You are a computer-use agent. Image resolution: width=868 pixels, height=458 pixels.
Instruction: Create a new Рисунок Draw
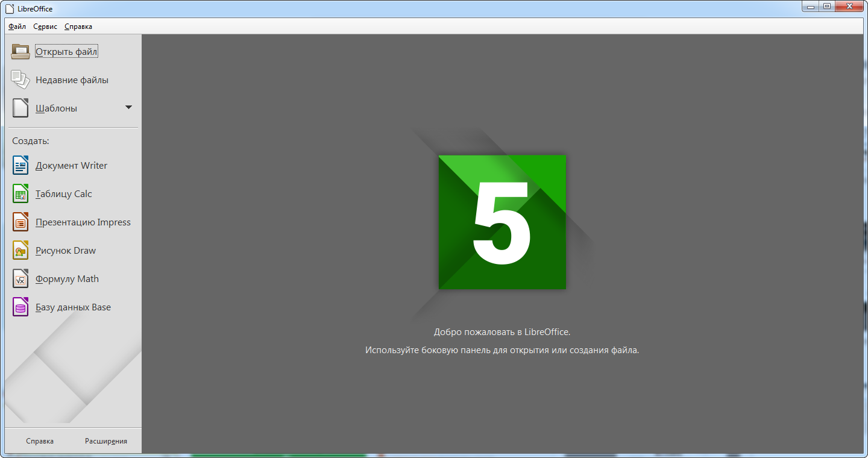(65, 251)
